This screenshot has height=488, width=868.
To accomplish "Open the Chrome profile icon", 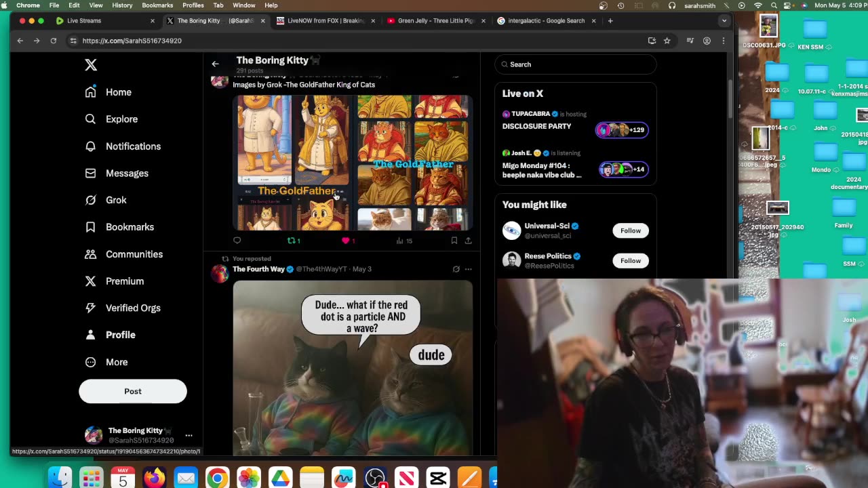I will click(x=707, y=41).
